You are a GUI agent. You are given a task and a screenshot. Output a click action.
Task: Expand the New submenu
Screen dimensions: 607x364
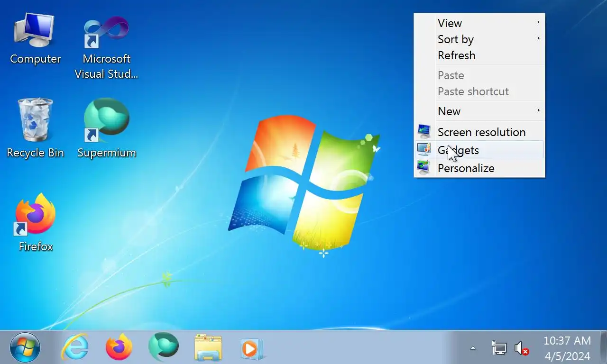479,111
